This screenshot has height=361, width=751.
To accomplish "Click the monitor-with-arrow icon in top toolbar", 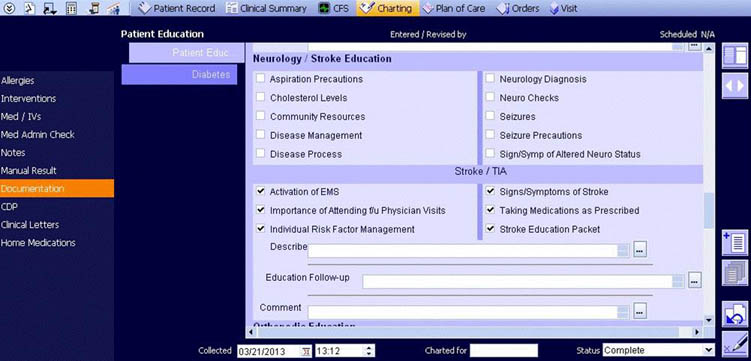I will (x=49, y=8).
